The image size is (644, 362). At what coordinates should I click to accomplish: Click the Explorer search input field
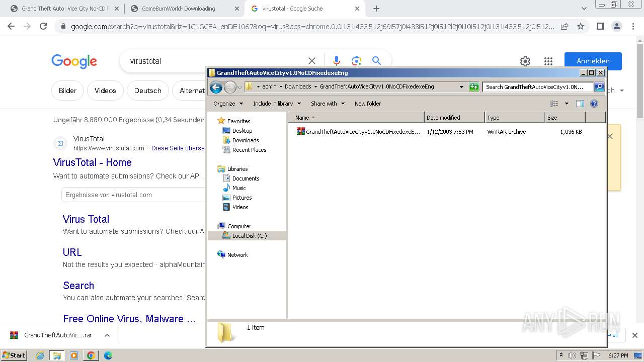[x=538, y=87]
